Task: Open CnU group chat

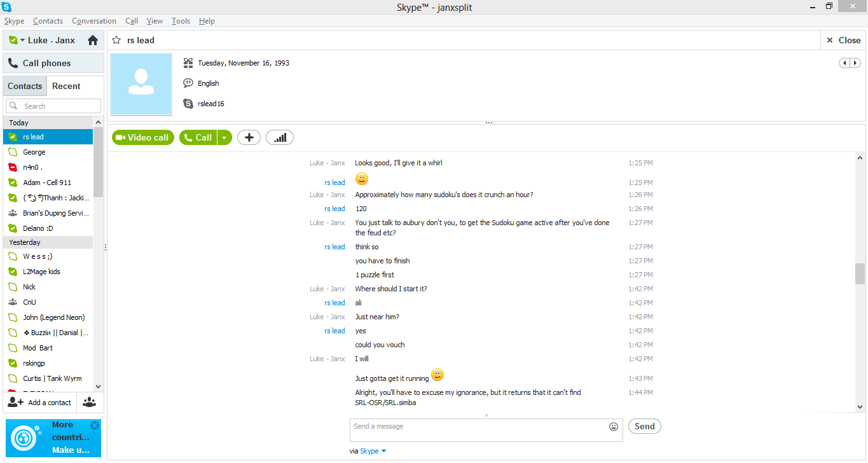Action: pyautogui.click(x=48, y=302)
